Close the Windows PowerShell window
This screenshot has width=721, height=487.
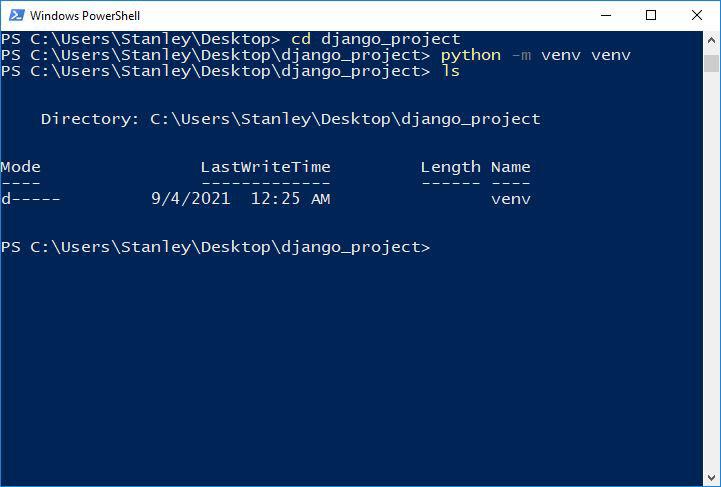tap(697, 15)
